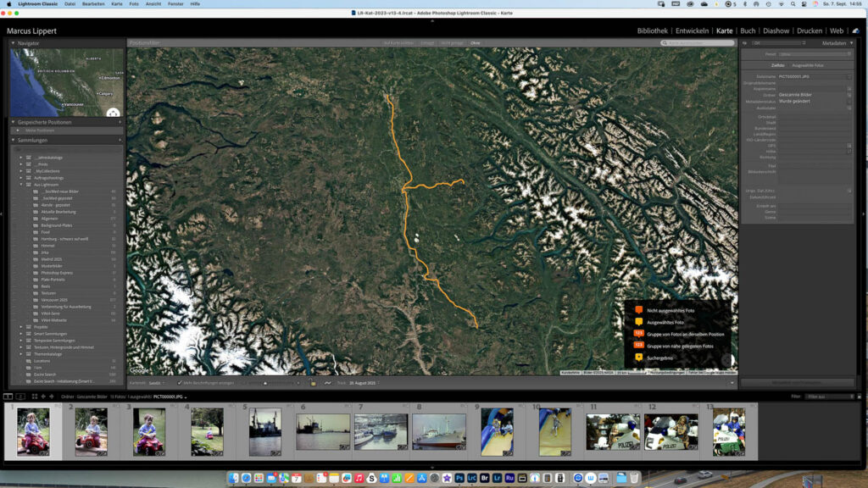Open the Track 26. August 2025 dropdown
The width and height of the screenshot is (868, 488).
tap(364, 383)
